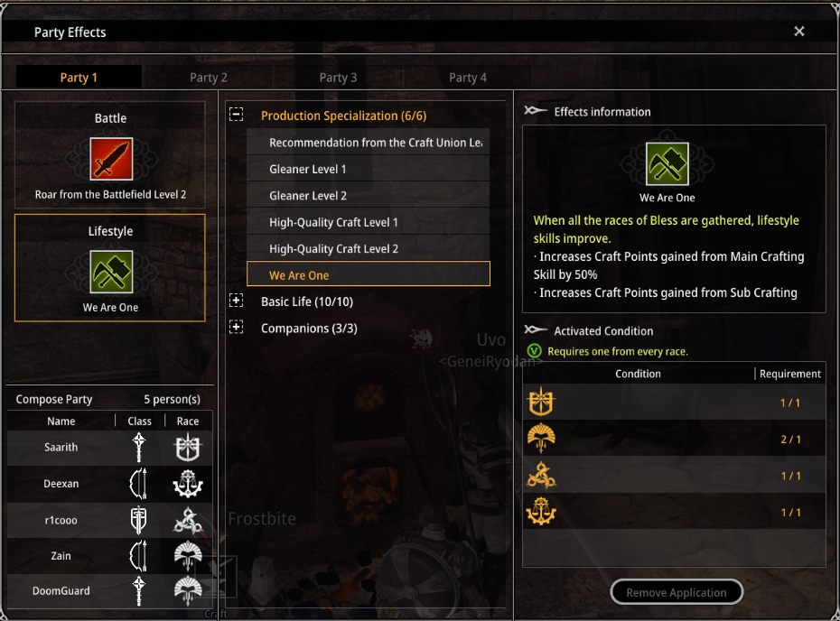Click the We Are One icon in Effects information
This screenshot has width=840, height=621.
pyautogui.click(x=667, y=163)
